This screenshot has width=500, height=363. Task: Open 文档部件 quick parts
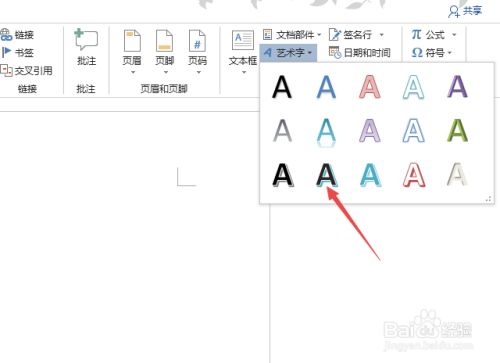pos(291,34)
